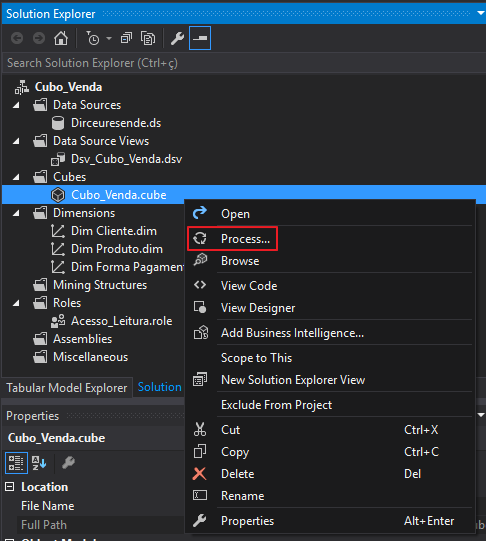Click the wrench Properties icon in toolbar
486x541 pixels.
tap(177, 38)
